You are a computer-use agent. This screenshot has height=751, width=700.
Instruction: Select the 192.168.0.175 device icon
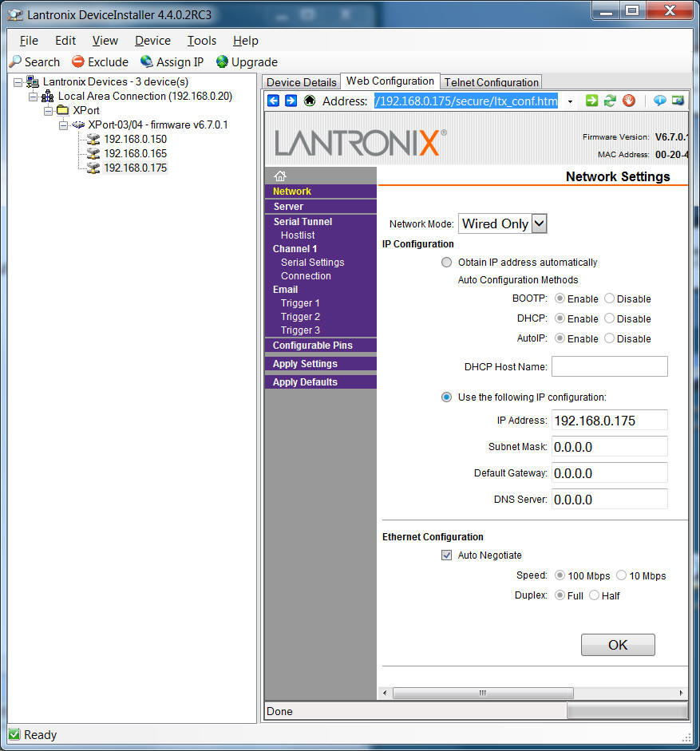pos(93,168)
